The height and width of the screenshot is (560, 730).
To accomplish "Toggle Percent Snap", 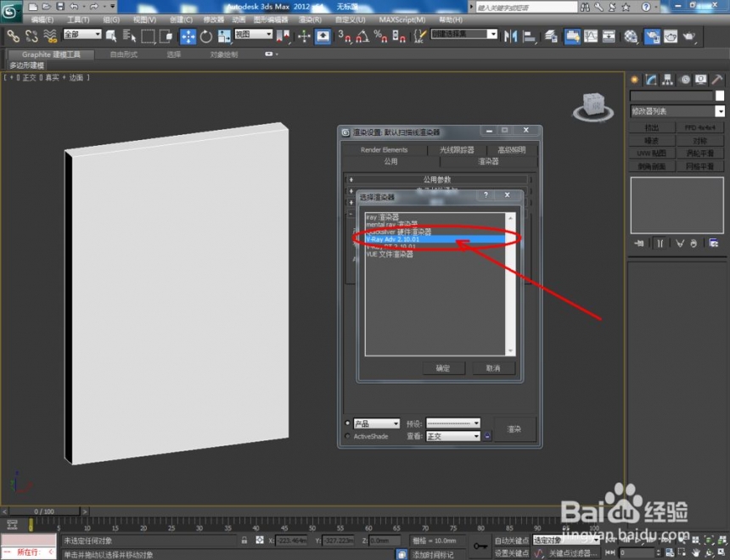I will 381,36.
